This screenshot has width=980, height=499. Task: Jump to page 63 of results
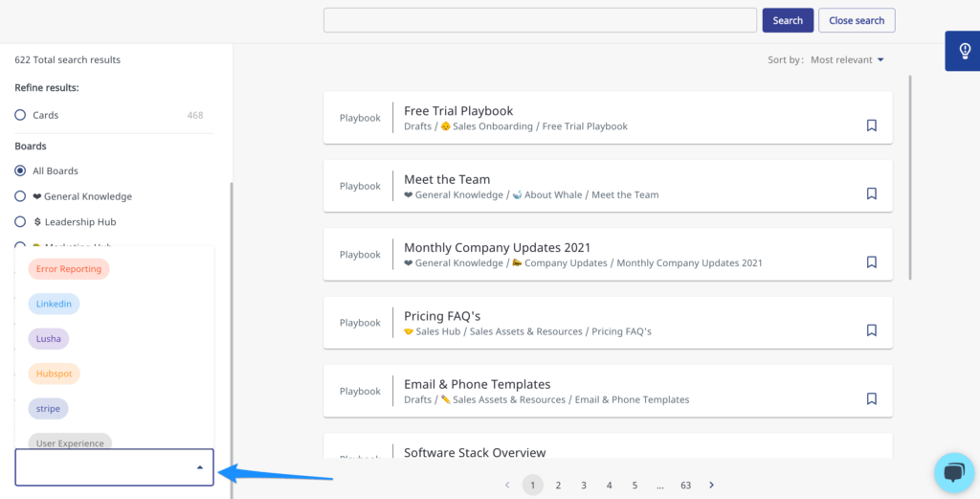(685, 486)
